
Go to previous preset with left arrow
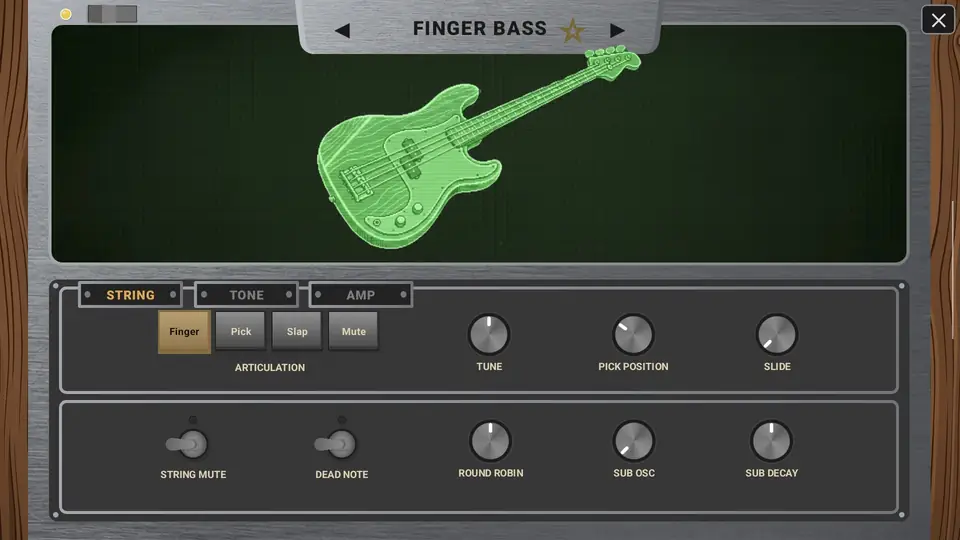pyautogui.click(x=343, y=31)
